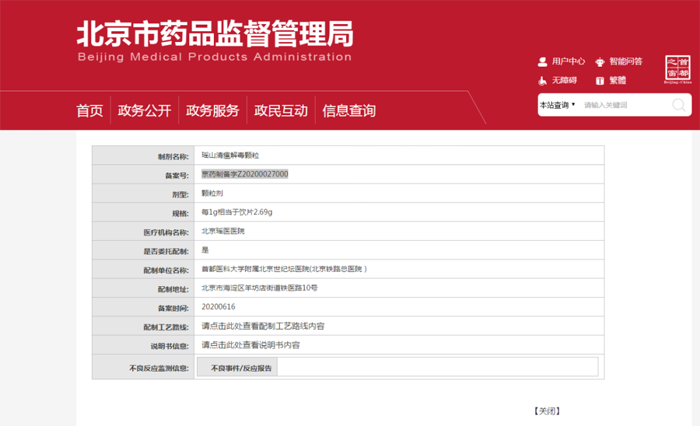
Task: Open the 信息查询 navigation tab
Action: click(x=349, y=111)
